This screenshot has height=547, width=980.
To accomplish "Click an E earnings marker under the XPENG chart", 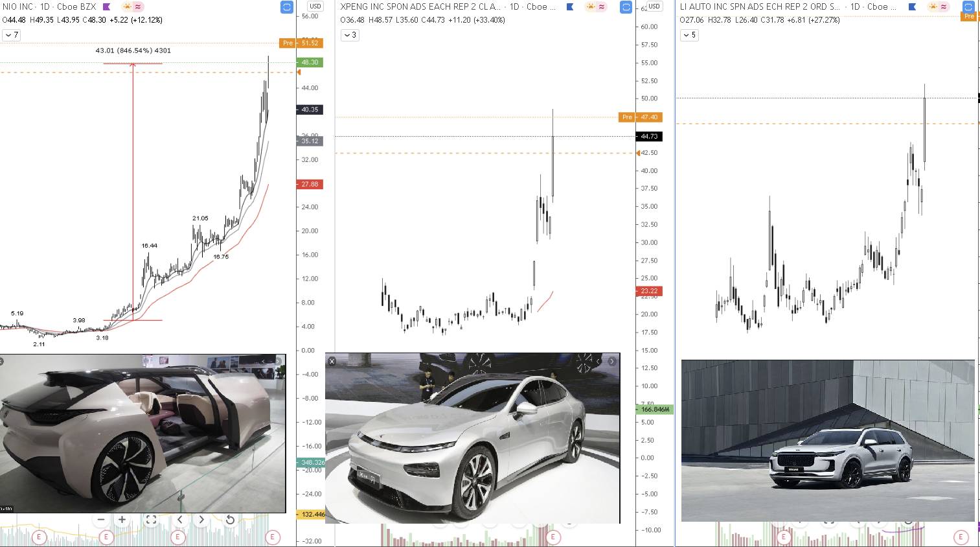I will point(554,537).
